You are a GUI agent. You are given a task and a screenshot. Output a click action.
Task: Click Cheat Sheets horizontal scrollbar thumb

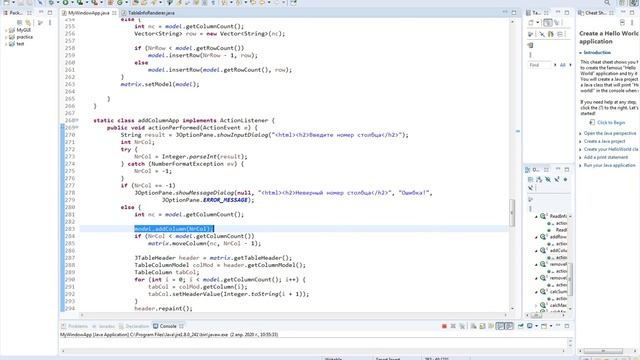click(x=603, y=351)
